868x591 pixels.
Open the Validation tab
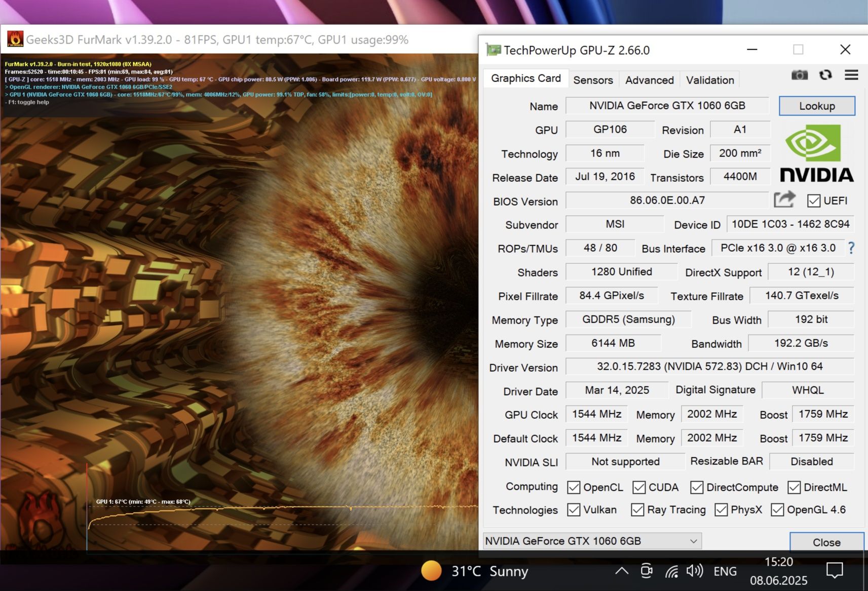(710, 80)
